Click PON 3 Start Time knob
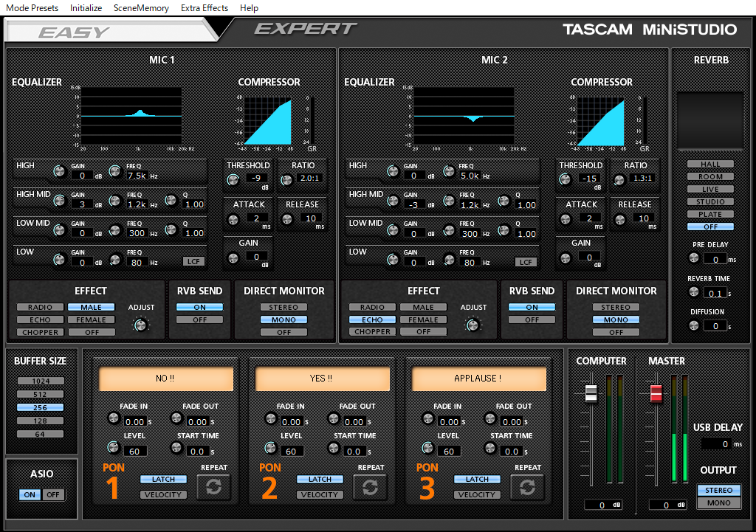The image size is (756, 532). tap(490, 448)
